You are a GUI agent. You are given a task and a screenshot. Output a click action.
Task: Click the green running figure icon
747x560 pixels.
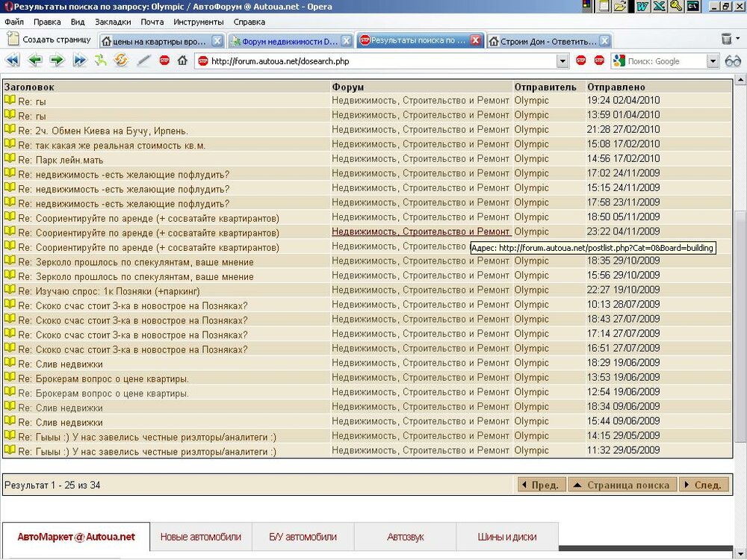[x=101, y=60]
